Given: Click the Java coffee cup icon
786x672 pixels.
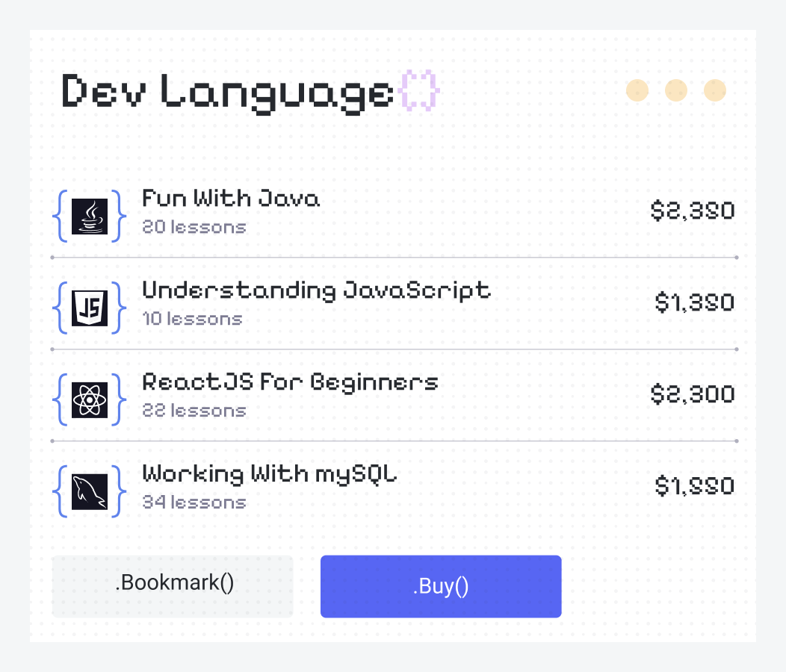Looking at the screenshot, I should (90, 217).
